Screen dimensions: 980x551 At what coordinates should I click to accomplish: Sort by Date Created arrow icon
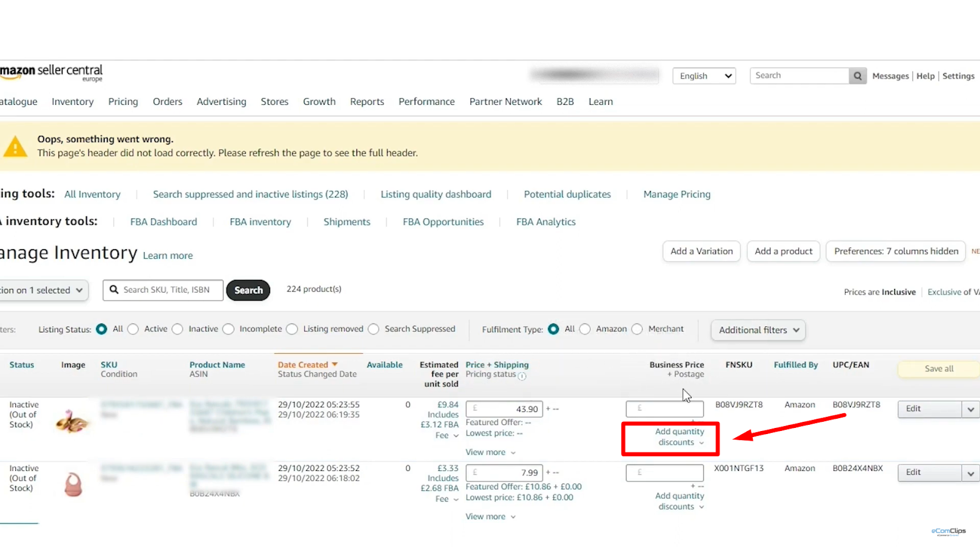[x=334, y=364]
